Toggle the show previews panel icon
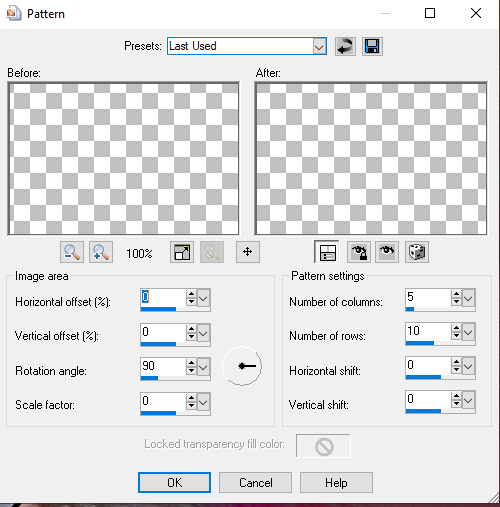Image resolution: width=500 pixels, height=507 pixels. [327, 252]
